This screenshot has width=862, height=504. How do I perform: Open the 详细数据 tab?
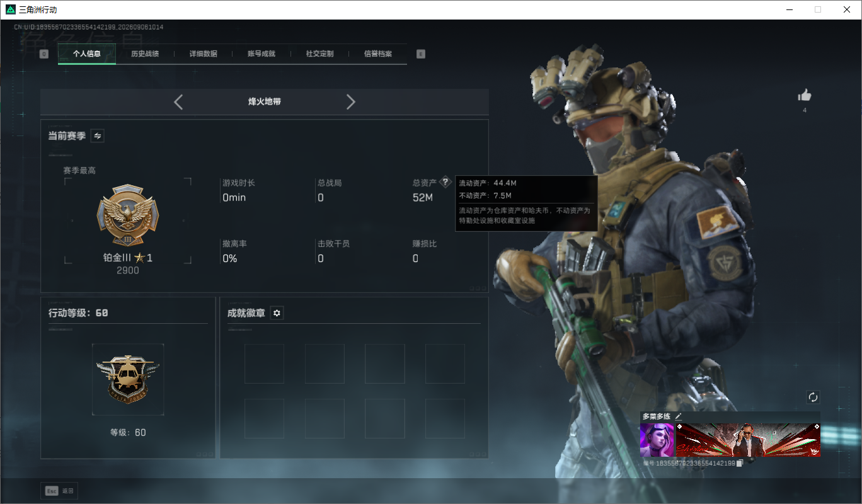pos(204,54)
